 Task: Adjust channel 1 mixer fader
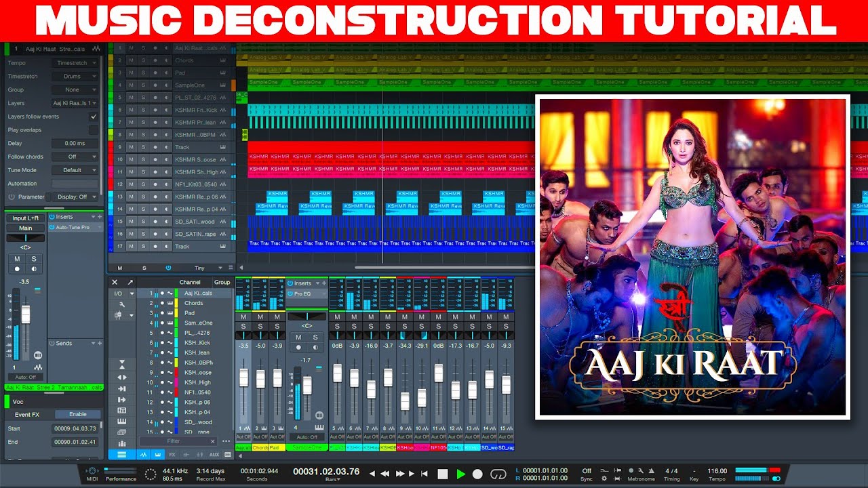click(x=243, y=378)
